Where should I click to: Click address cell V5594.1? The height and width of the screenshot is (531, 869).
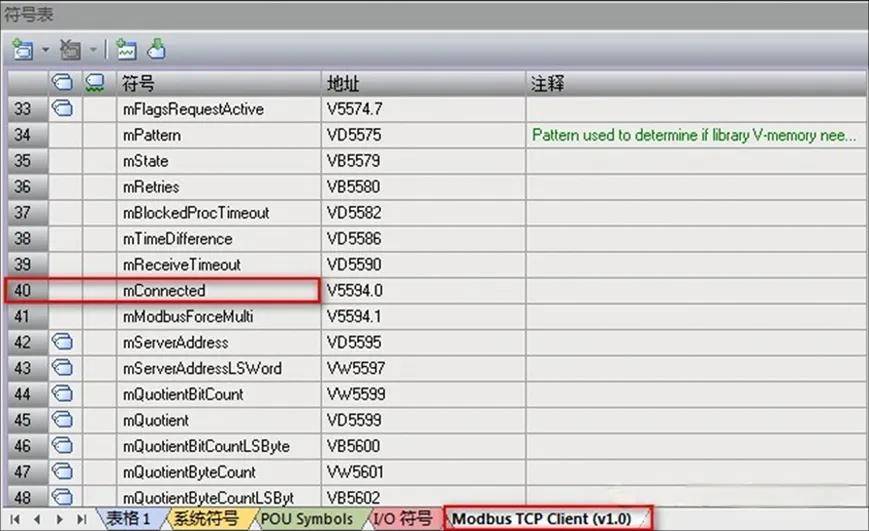[423, 316]
